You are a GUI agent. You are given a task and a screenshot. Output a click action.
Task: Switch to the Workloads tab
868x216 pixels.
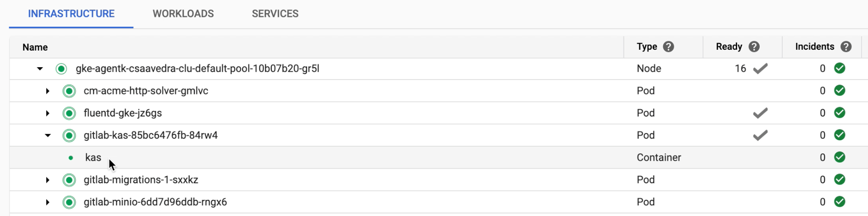[183, 14]
